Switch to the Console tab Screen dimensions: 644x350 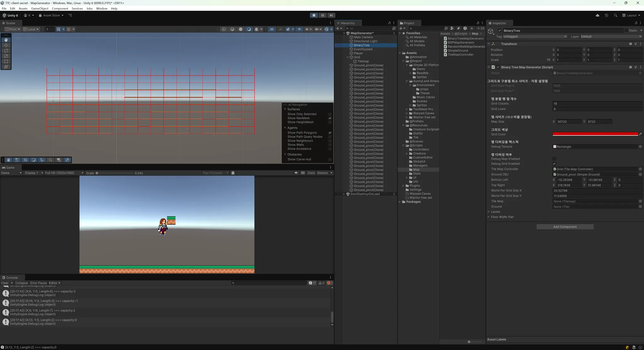12,277
